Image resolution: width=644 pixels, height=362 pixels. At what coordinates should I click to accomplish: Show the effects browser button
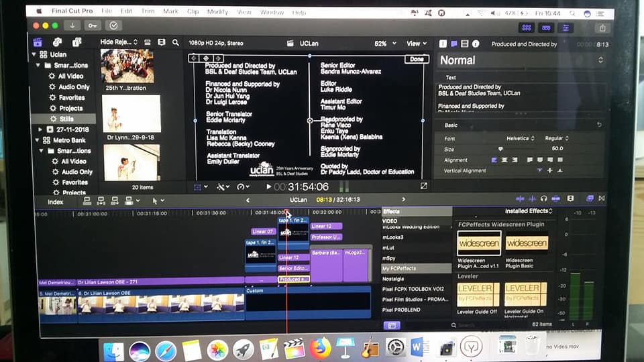(x=590, y=198)
